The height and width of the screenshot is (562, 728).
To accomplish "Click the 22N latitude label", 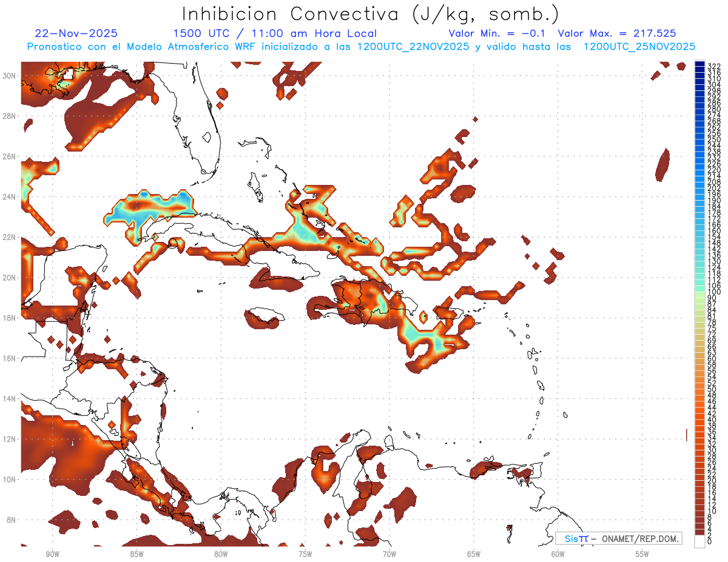I will pos(10,237).
